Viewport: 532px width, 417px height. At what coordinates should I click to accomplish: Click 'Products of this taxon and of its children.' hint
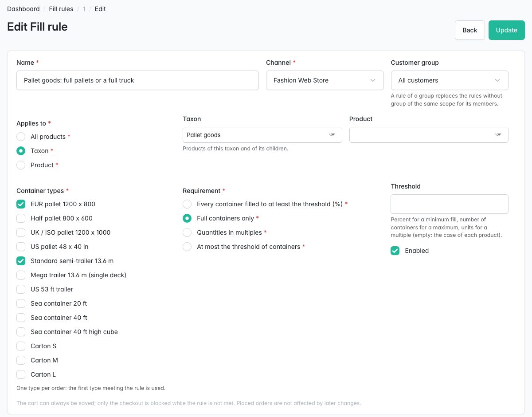tap(235, 149)
